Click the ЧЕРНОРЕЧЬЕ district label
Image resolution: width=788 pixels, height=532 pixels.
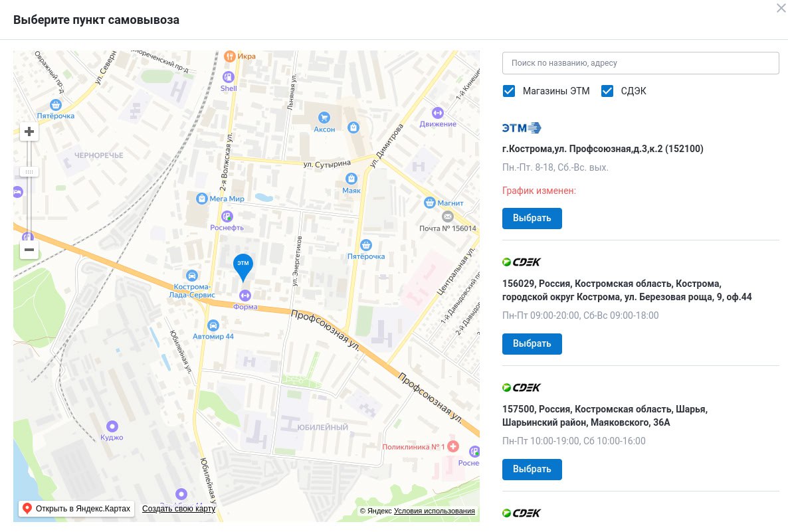pos(98,155)
